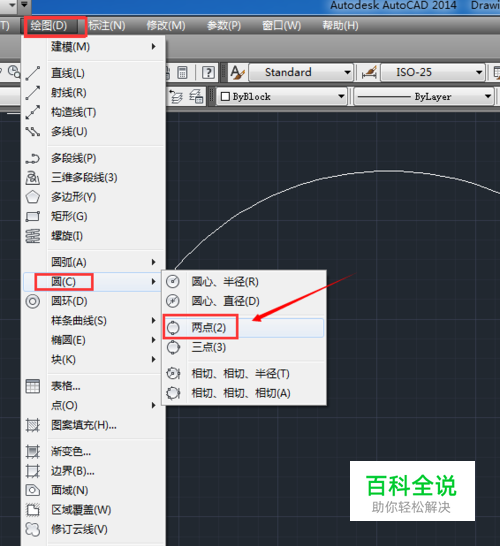500x546 pixels.
Task: Click the Table (表格) grid icon
Action: pyautogui.click(x=33, y=386)
